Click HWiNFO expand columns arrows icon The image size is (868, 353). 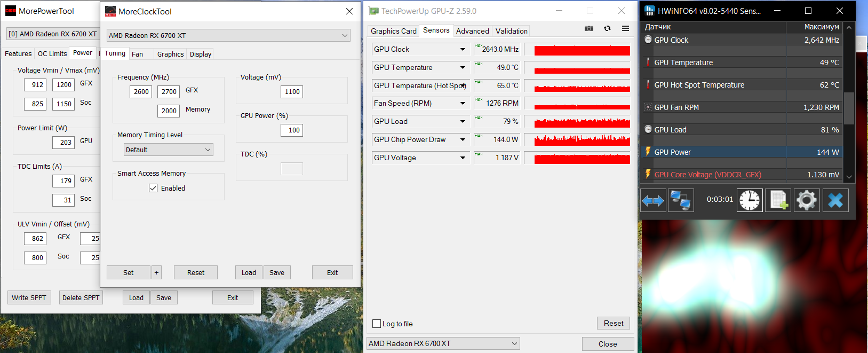click(x=653, y=201)
